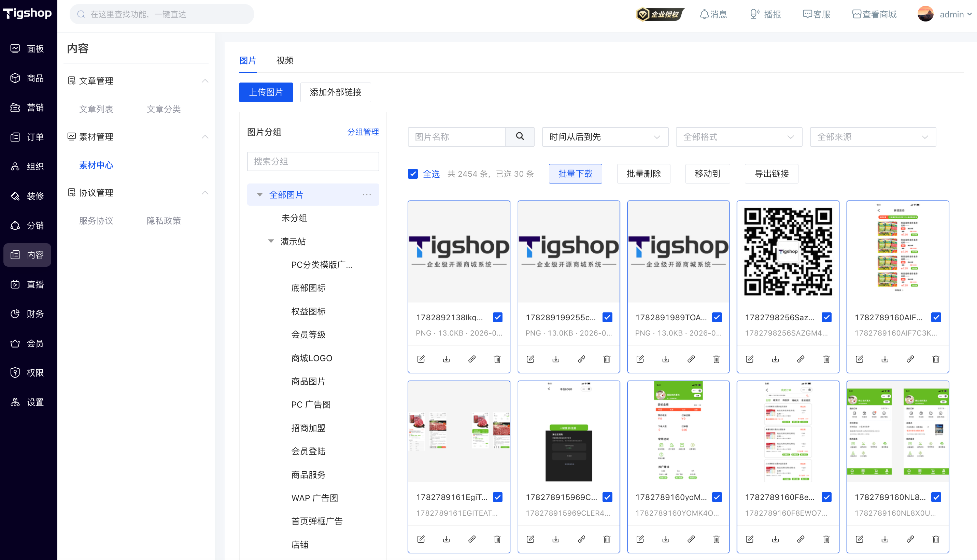977x560 pixels.
Task: Delete the first Tigshop logo image via trash icon
Action: pyautogui.click(x=497, y=359)
